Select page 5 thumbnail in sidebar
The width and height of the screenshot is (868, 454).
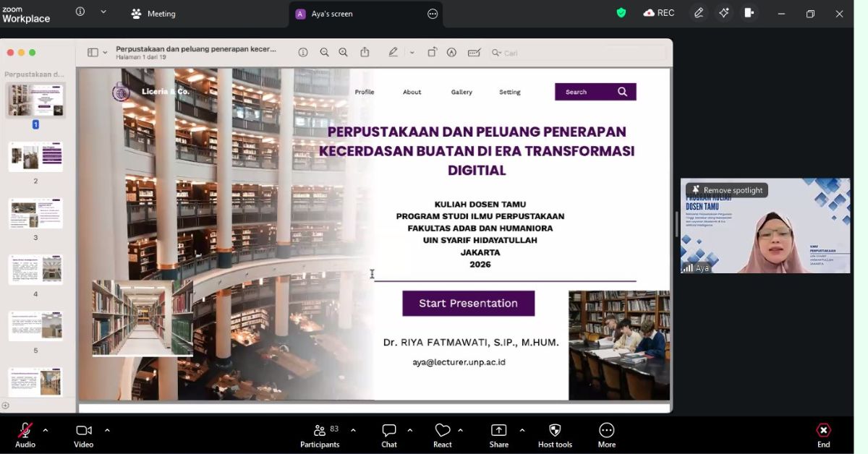(x=35, y=326)
